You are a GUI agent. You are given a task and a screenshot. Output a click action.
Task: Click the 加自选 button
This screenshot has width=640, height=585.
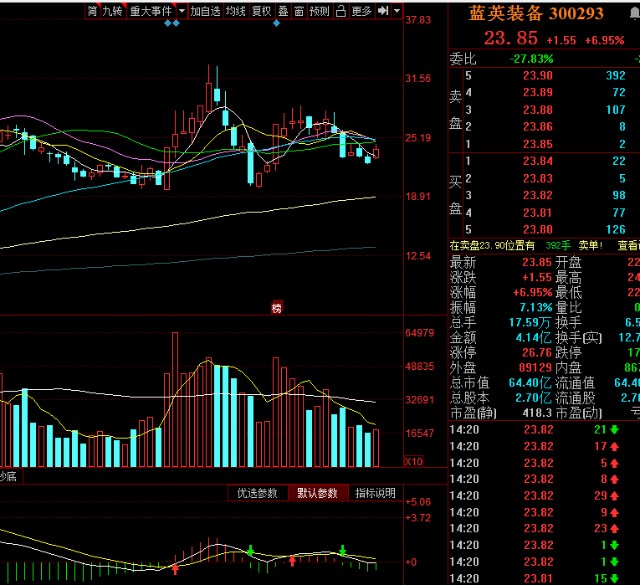point(205,11)
